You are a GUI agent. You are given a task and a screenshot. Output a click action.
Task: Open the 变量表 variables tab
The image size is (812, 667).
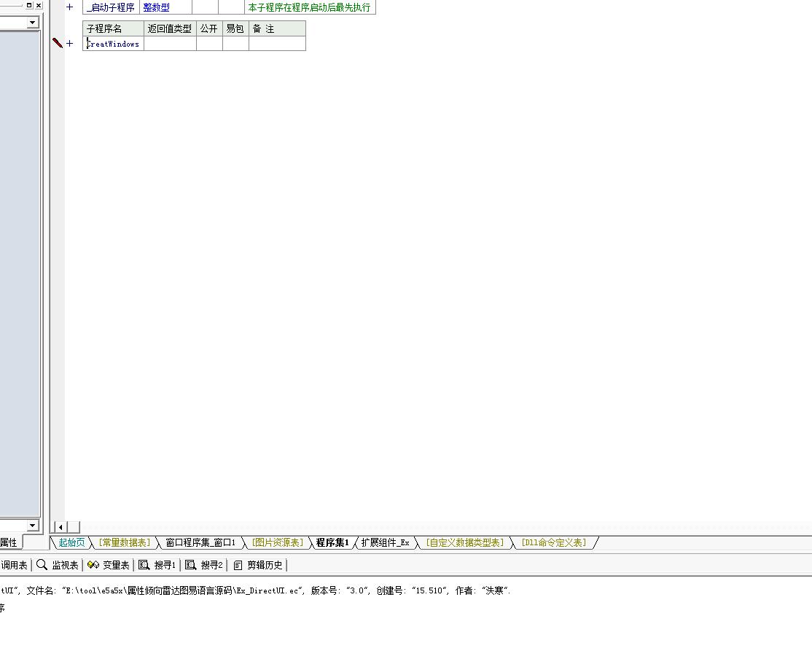(x=108, y=565)
